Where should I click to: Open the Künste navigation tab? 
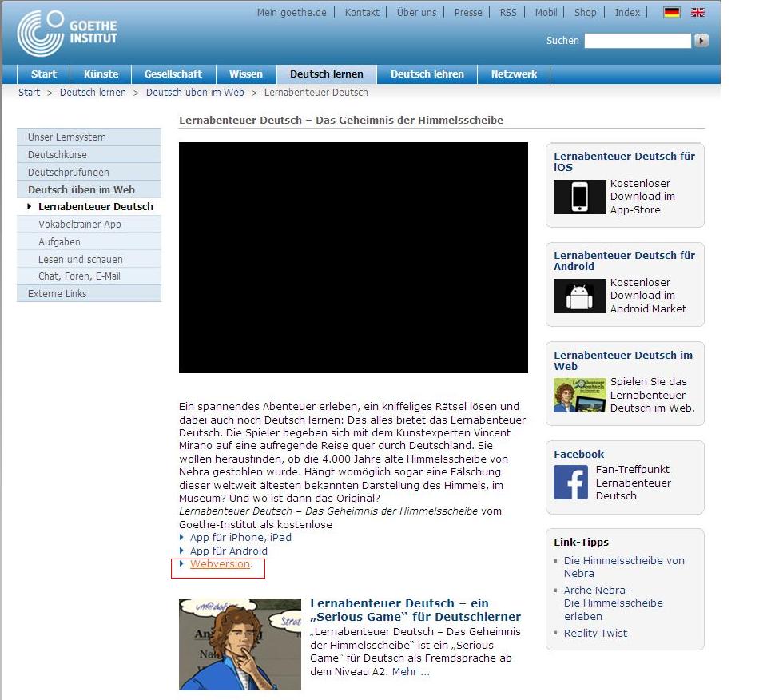[101, 74]
